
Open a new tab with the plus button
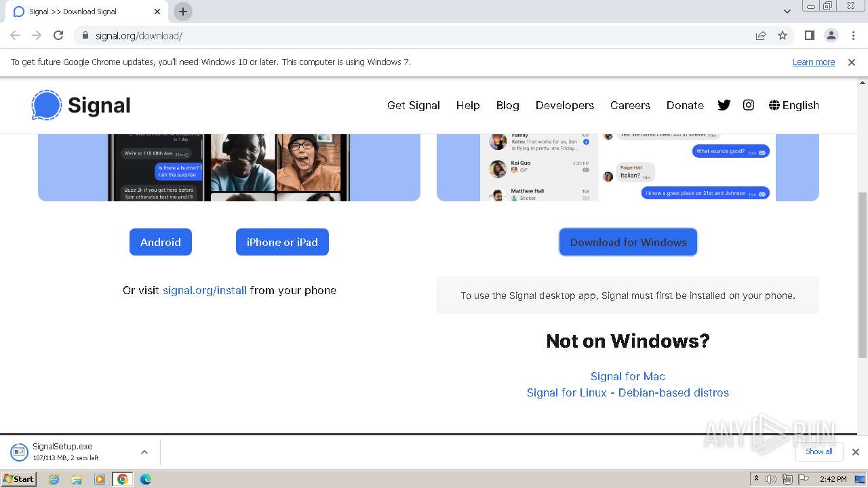[183, 12]
